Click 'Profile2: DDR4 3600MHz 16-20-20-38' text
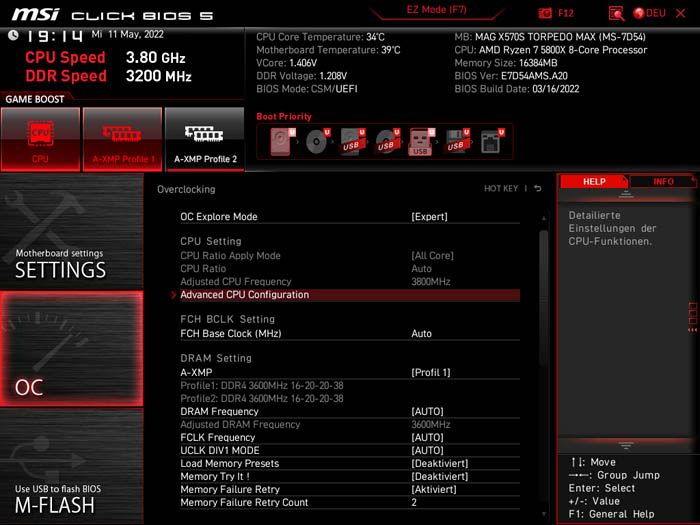This screenshot has height=525, width=700. (x=262, y=399)
